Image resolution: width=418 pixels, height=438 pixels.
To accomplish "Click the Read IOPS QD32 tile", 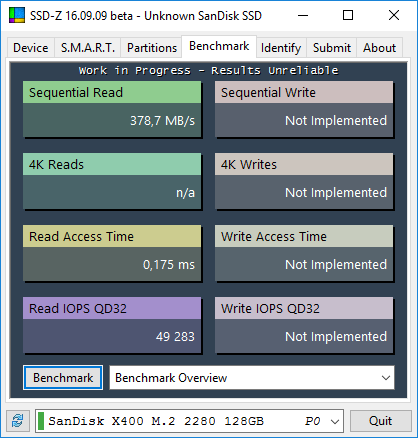I will click(x=112, y=325).
